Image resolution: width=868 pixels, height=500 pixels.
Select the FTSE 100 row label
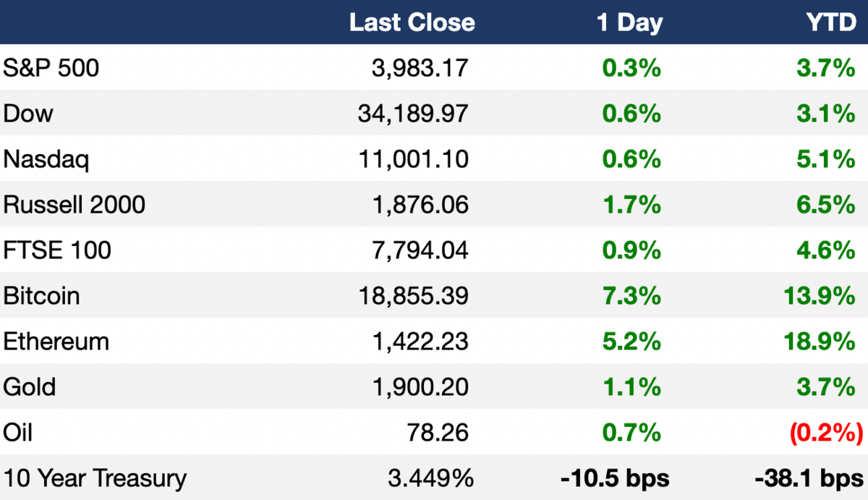(57, 250)
